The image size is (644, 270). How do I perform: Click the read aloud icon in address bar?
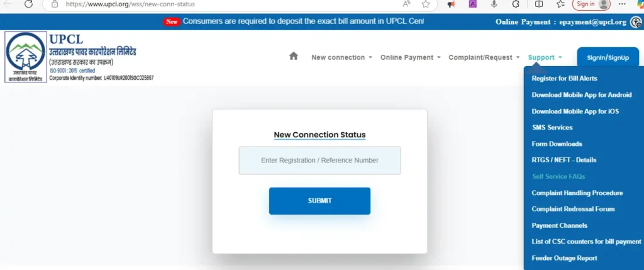click(x=407, y=4)
